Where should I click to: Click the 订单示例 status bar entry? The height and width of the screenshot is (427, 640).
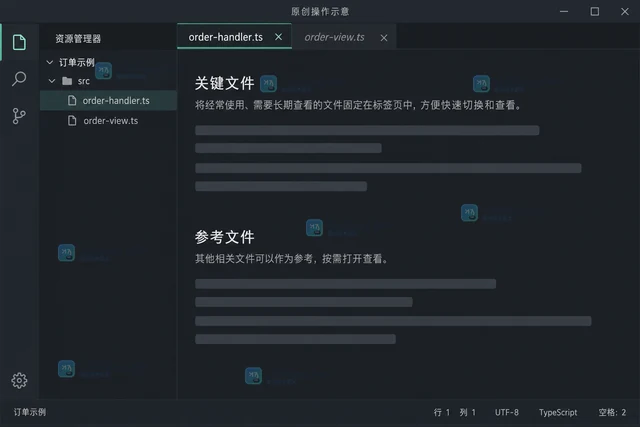30,412
